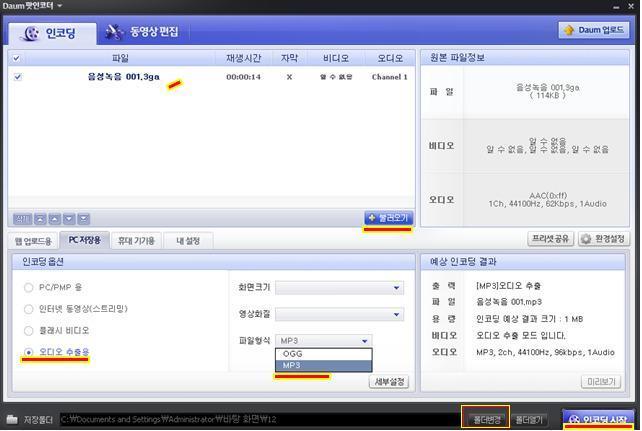Click the Daum 업로드 arrow button

tap(594, 30)
